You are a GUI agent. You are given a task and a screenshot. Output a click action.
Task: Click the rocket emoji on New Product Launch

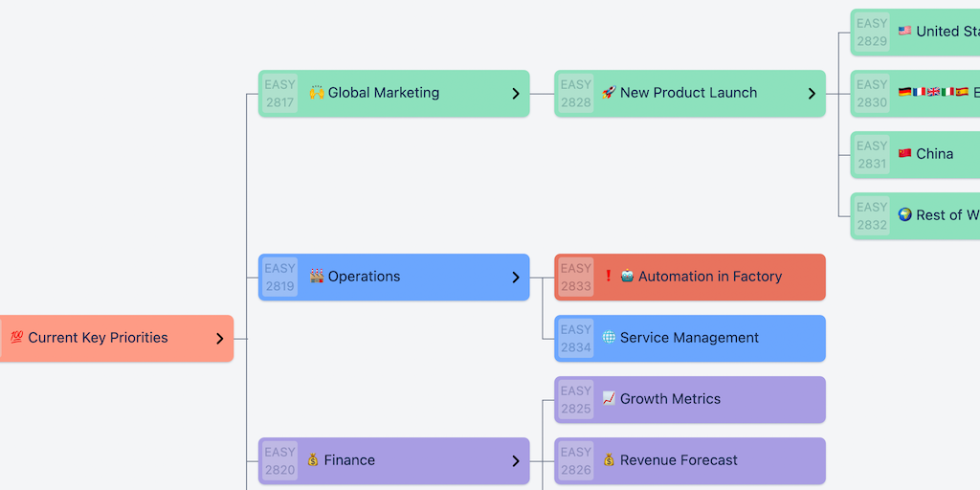[x=609, y=93]
